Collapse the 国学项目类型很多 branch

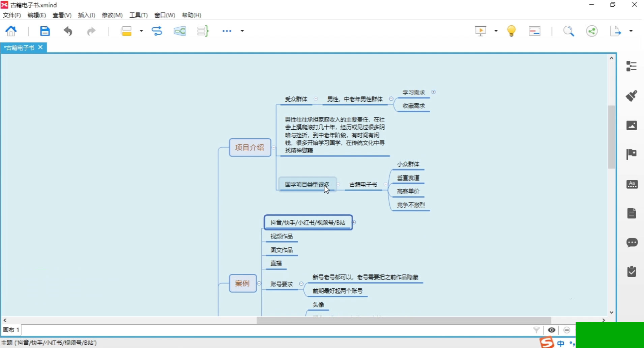pos(338,184)
